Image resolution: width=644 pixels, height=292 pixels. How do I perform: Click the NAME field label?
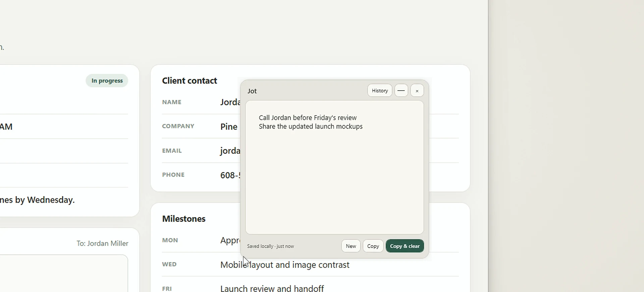point(172,102)
